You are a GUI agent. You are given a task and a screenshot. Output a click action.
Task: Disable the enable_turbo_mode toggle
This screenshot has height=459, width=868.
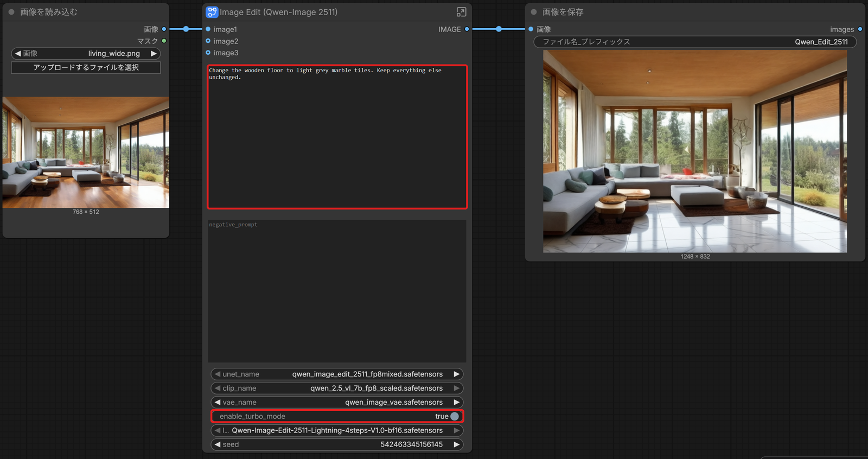coord(455,416)
